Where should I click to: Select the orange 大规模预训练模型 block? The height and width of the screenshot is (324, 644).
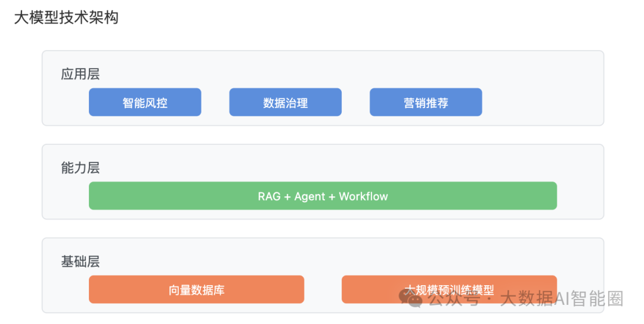450,289
